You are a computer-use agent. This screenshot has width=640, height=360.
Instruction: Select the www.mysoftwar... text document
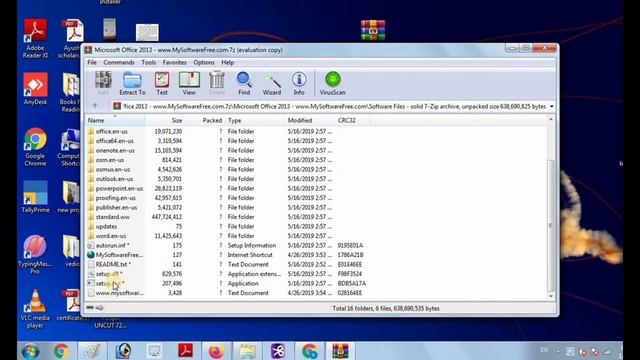point(119,293)
